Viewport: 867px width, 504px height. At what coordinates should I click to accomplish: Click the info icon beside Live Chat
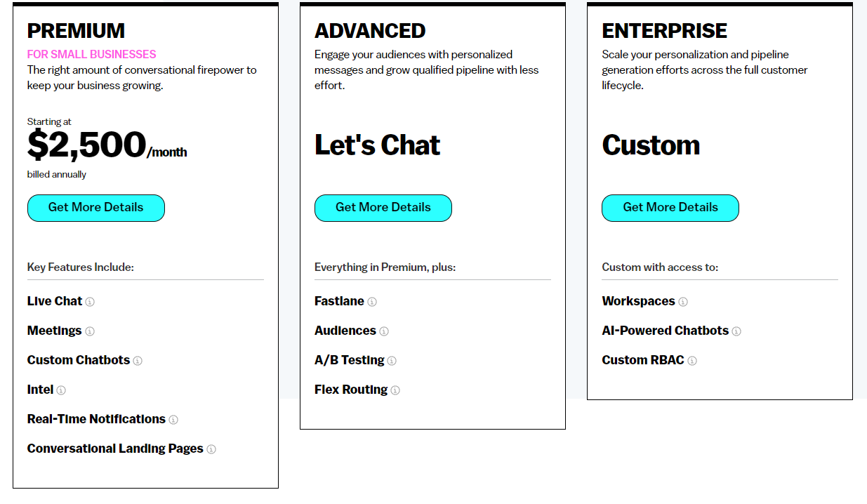tap(90, 302)
